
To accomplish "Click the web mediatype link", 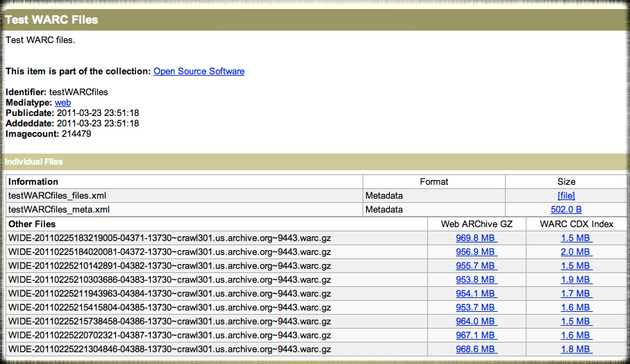I will click(63, 102).
